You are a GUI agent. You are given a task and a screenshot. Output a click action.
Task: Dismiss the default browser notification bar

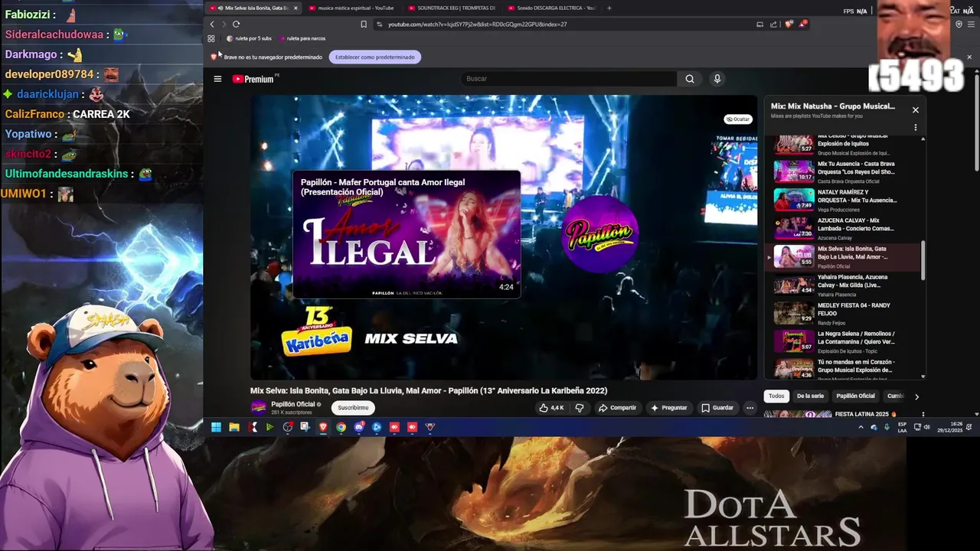coord(969,57)
